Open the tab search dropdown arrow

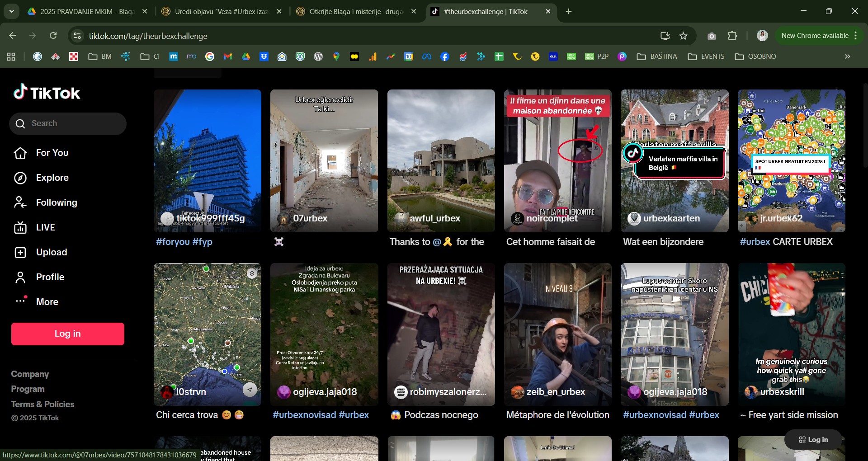click(11, 11)
